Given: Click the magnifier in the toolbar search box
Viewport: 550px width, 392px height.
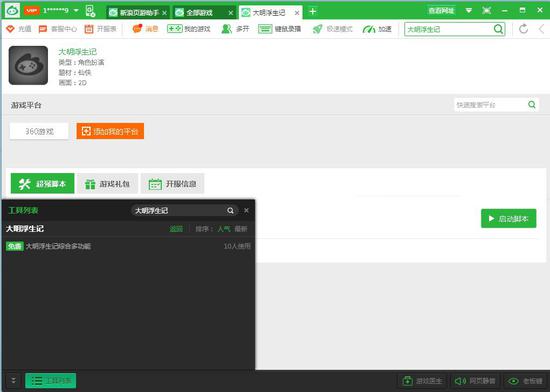Looking at the screenshot, I should tap(498, 29).
